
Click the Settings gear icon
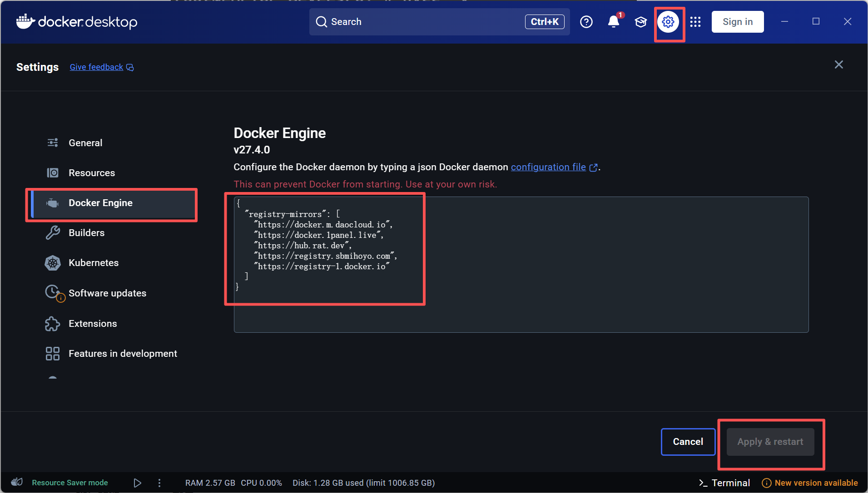tap(668, 22)
